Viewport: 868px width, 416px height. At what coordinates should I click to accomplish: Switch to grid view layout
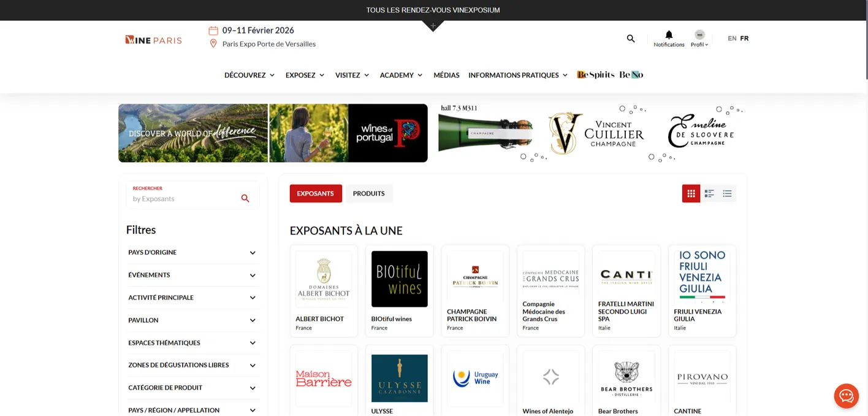(x=691, y=193)
